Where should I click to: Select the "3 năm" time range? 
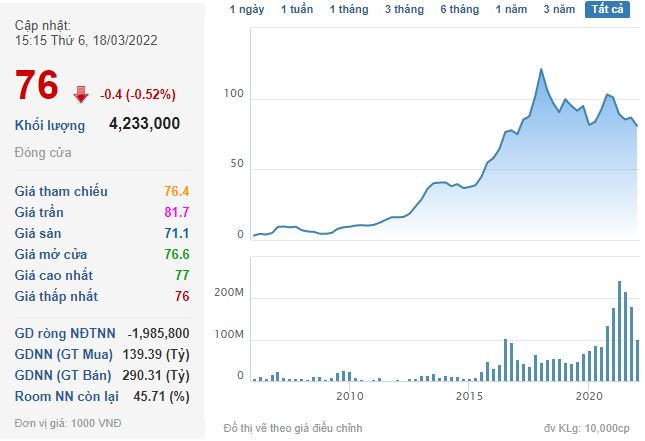[x=559, y=9]
